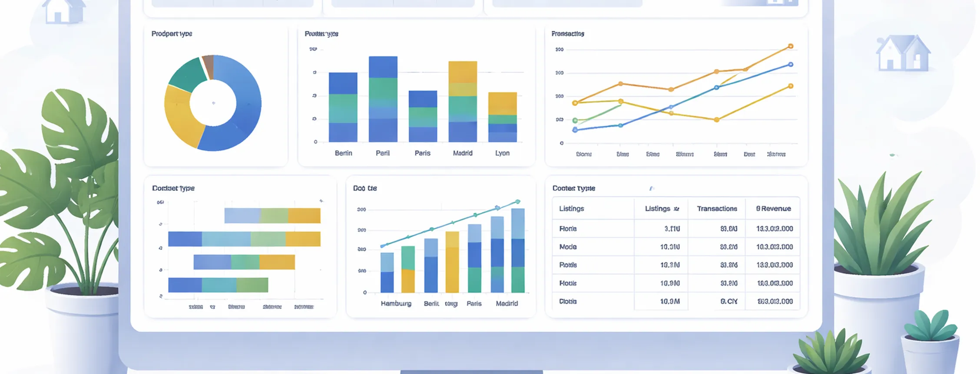The height and width of the screenshot is (374, 980).
Task: Click the bottom bar in the horizontal bar chart
Action: pyautogui.click(x=218, y=285)
